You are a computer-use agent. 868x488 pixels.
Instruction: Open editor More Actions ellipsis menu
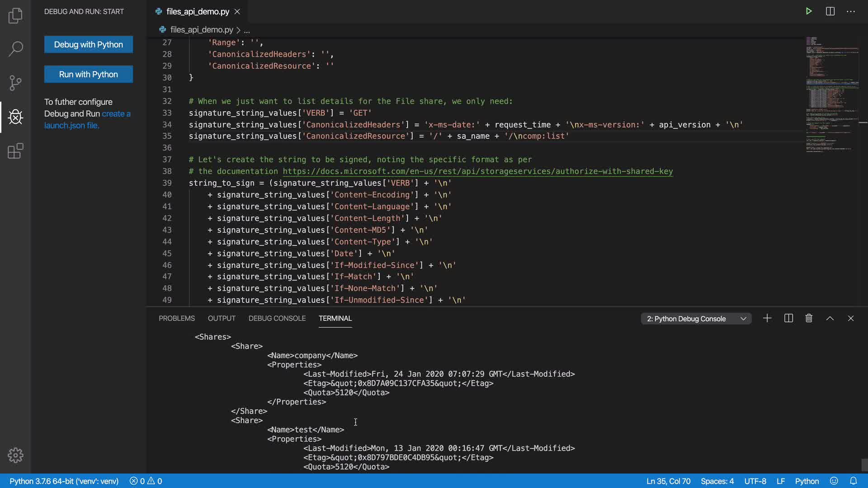[x=851, y=11]
